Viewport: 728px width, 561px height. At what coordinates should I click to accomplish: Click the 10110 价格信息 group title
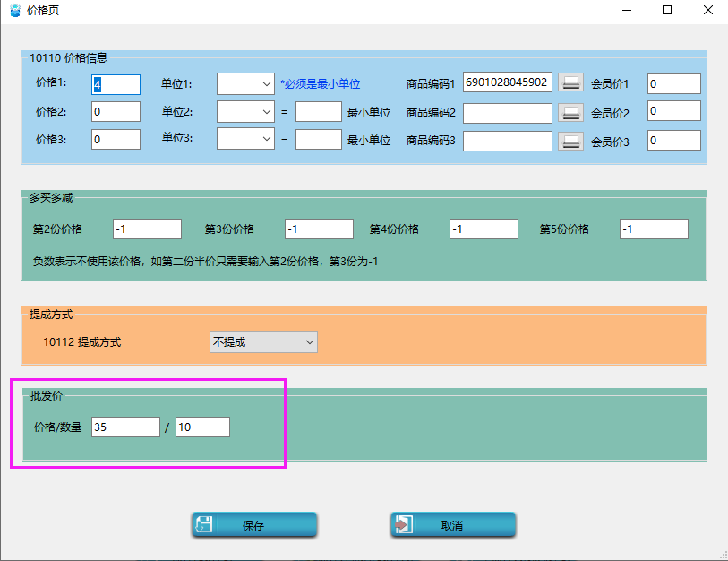68,58
